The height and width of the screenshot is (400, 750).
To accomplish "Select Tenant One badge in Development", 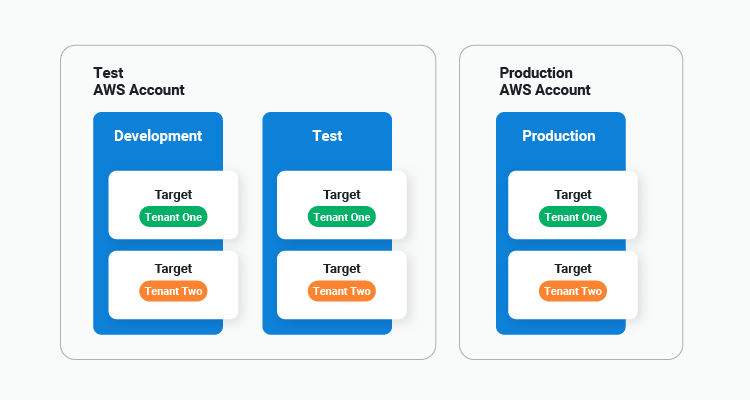I will 173,217.
